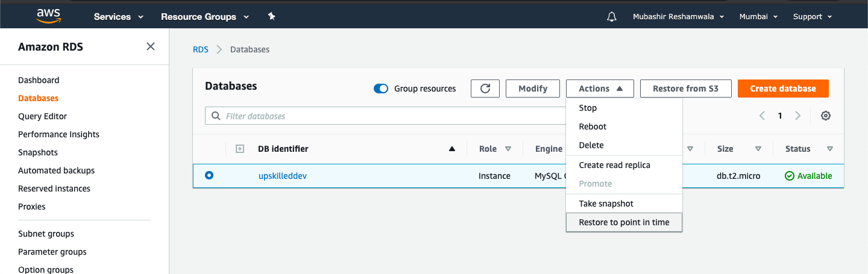Viewport: 868px width, 274px height.
Task: Sort by Role column arrow
Action: [508, 149]
